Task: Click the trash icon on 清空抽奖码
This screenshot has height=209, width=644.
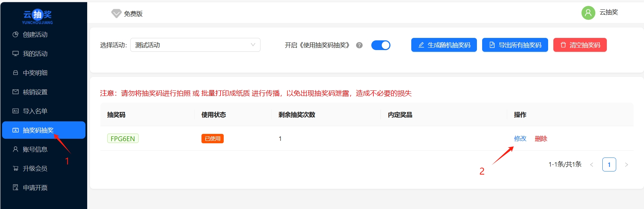Action: [563, 45]
